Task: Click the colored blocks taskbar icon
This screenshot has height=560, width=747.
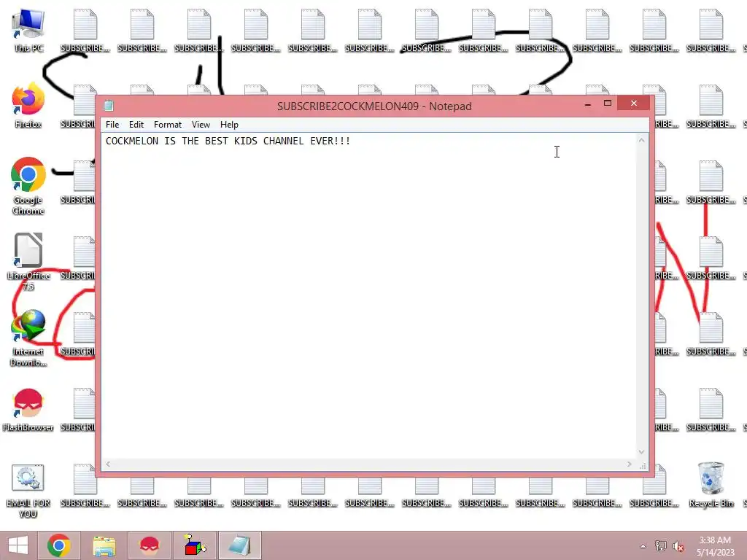Action: coord(194,545)
